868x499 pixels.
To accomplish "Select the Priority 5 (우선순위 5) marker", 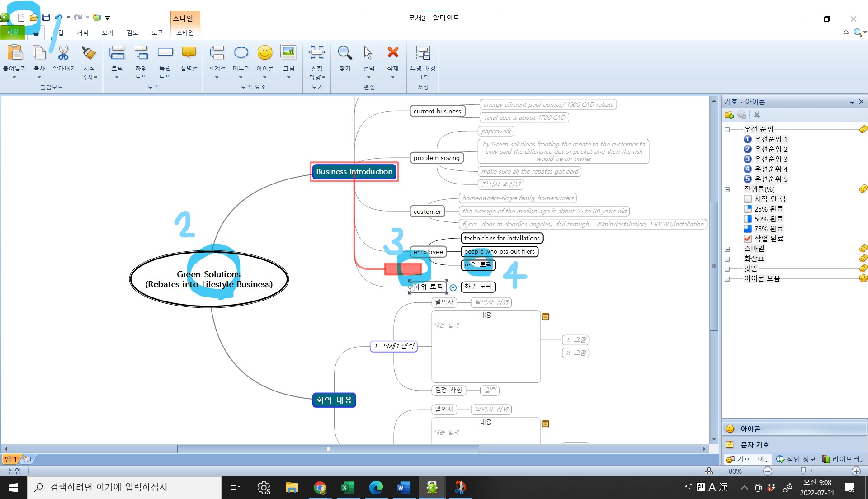I will pyautogui.click(x=765, y=179).
